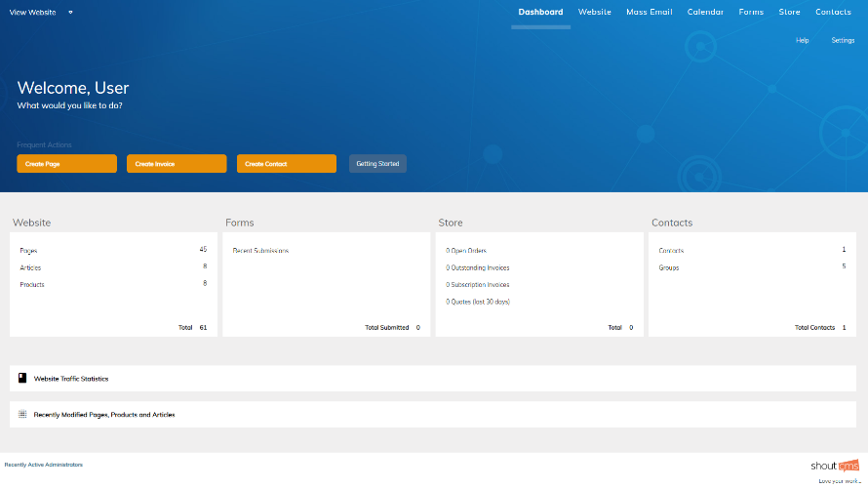Open the View Website dropdown arrow

tap(70, 12)
